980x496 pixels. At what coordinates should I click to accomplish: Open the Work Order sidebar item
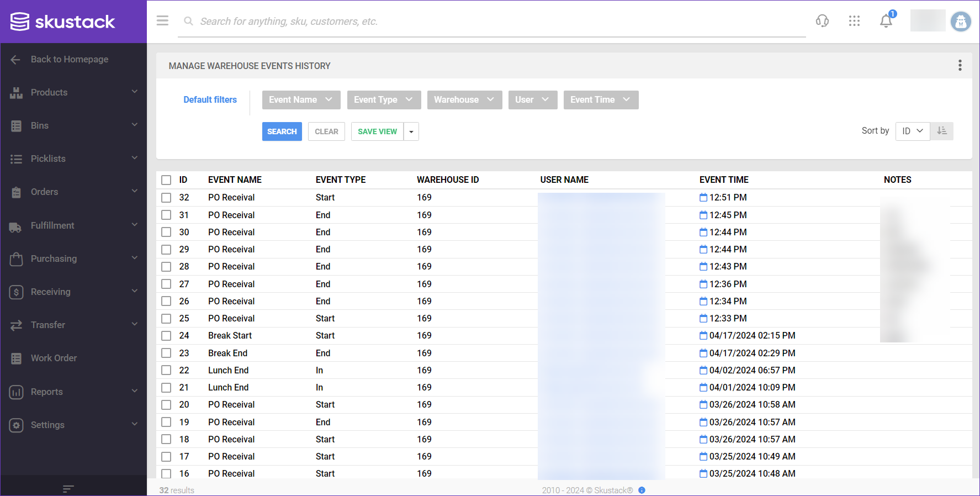coord(54,358)
